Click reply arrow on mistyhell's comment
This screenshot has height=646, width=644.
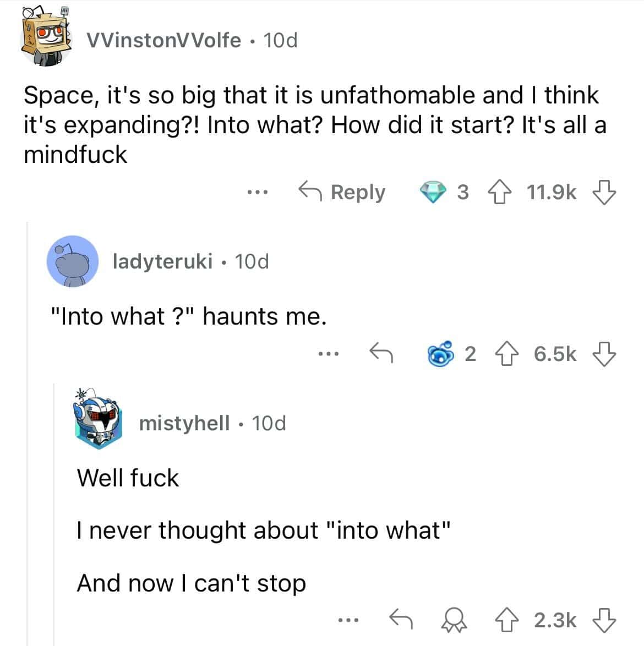(x=401, y=620)
